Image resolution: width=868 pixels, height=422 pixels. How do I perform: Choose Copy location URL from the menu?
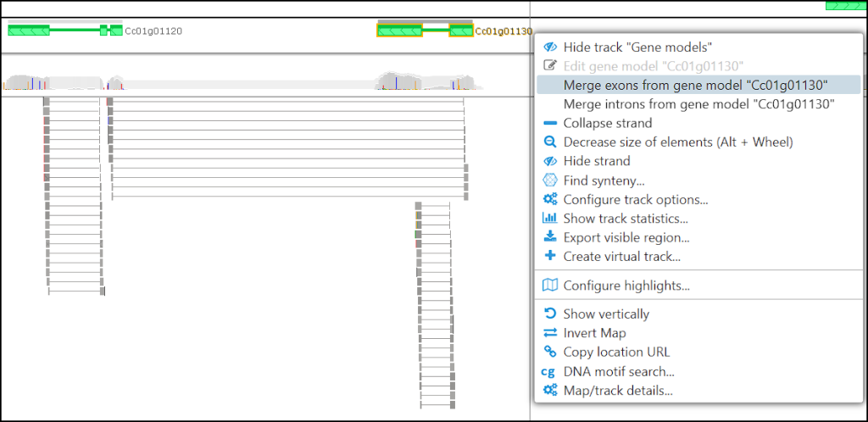(x=616, y=352)
